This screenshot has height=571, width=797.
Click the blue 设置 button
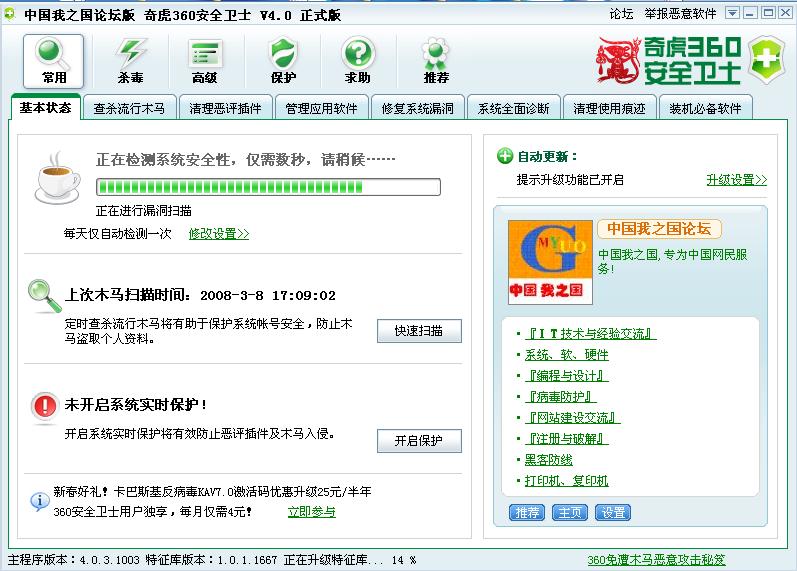[613, 513]
